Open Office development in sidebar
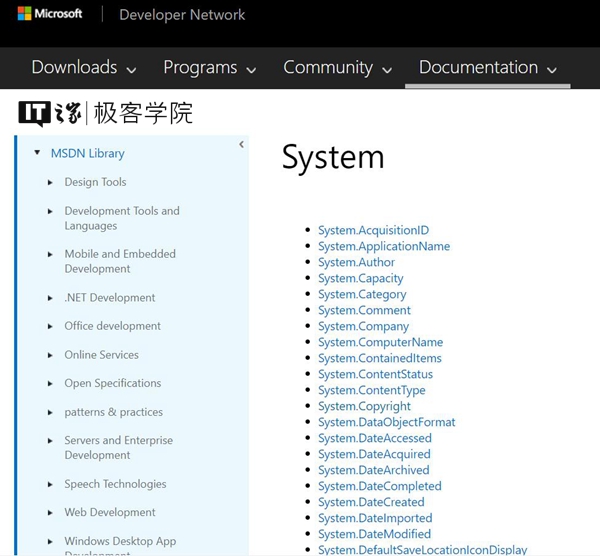 click(x=112, y=326)
